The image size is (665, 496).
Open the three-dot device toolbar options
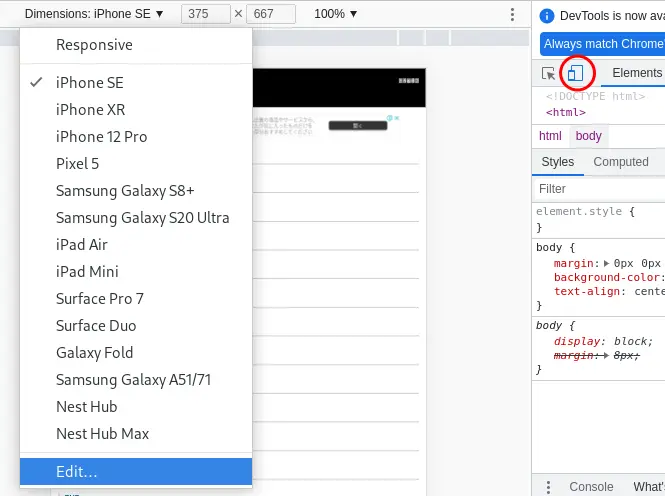[512, 14]
